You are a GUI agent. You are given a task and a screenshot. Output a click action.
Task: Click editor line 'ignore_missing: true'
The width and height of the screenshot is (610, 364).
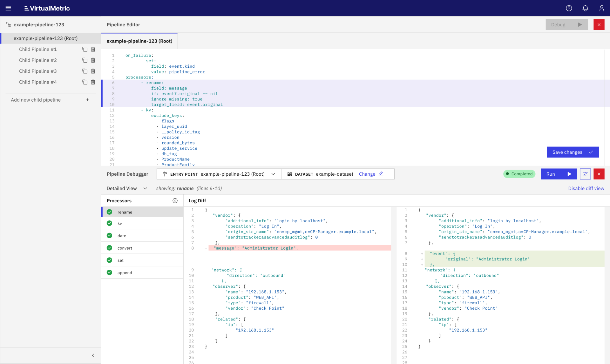click(x=177, y=99)
